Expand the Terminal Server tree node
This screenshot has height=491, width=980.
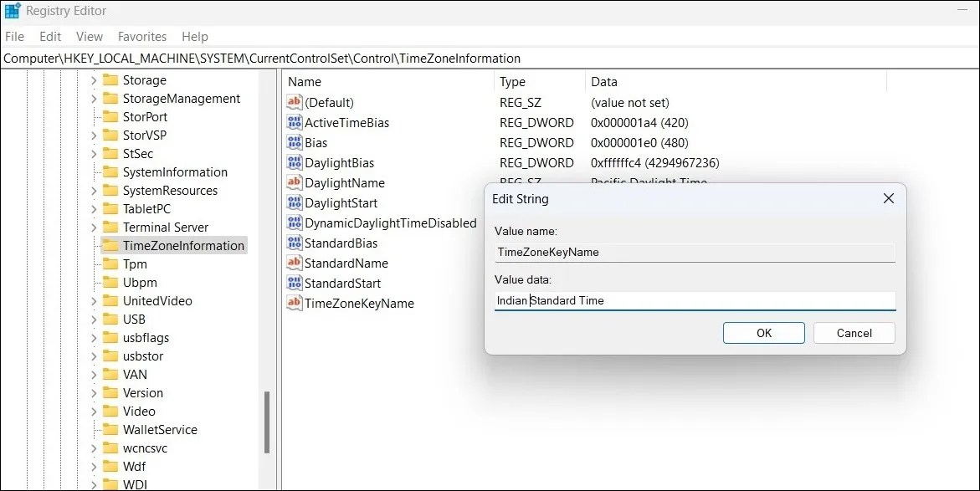92,227
